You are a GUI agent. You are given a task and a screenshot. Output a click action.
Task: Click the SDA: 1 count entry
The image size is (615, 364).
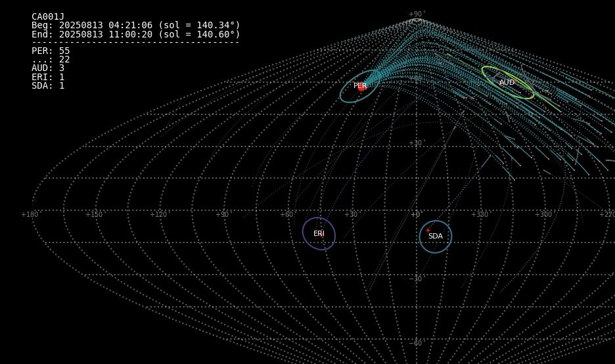[48, 85]
